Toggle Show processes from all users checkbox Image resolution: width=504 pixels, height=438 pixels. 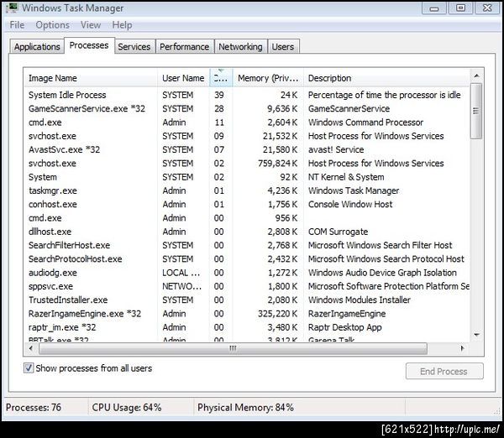(29, 368)
